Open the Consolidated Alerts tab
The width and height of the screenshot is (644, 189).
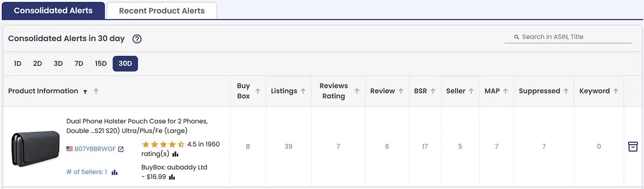tap(53, 11)
